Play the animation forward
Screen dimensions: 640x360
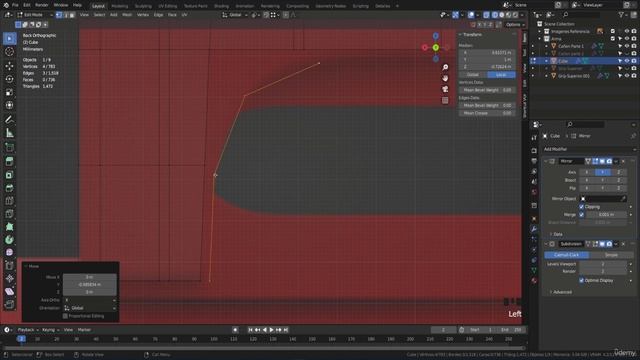click(271, 330)
